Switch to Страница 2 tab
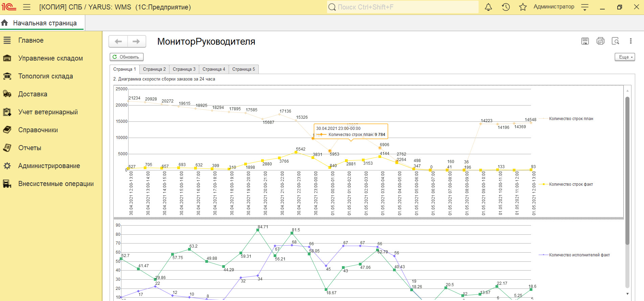Image resolution: width=644 pixels, height=301 pixels. (x=154, y=69)
